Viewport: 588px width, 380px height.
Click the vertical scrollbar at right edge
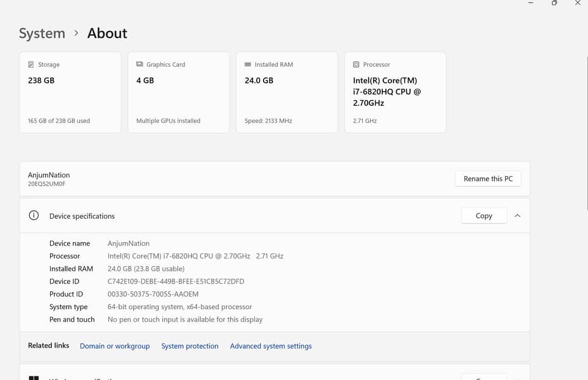click(587, 134)
